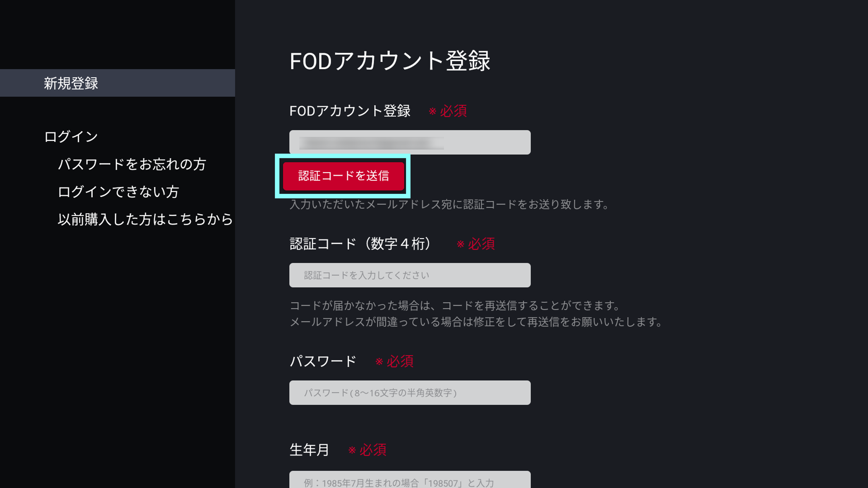
Task: Click the ※必須 label next to FODアカウント登録
Action: 448,111
